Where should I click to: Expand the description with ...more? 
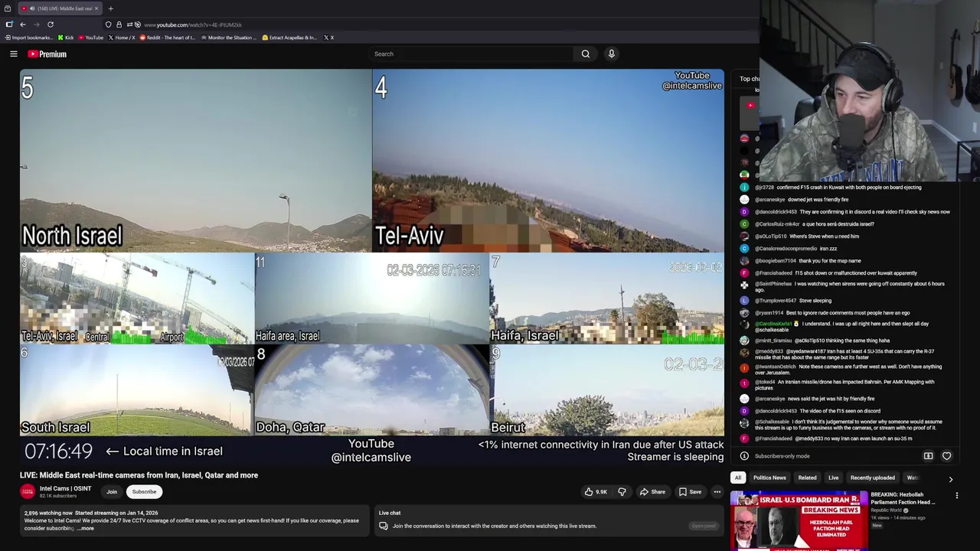click(86, 528)
